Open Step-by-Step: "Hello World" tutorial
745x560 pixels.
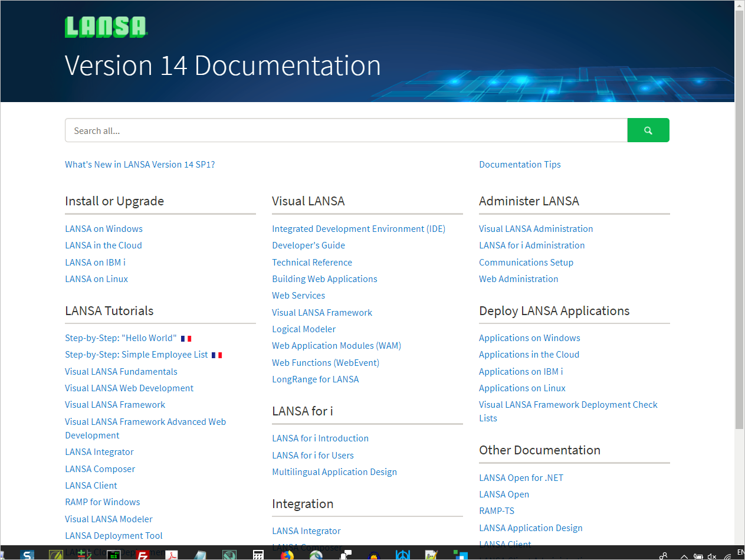click(121, 338)
